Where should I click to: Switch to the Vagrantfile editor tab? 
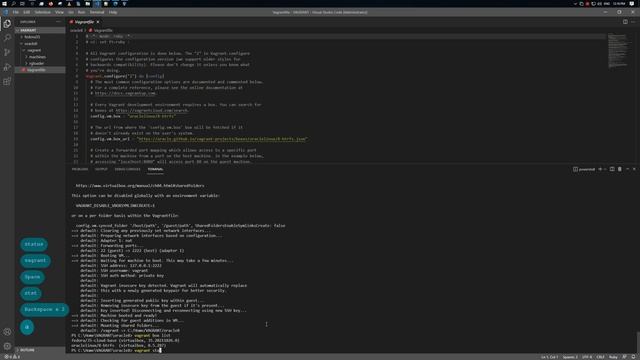tap(84, 22)
